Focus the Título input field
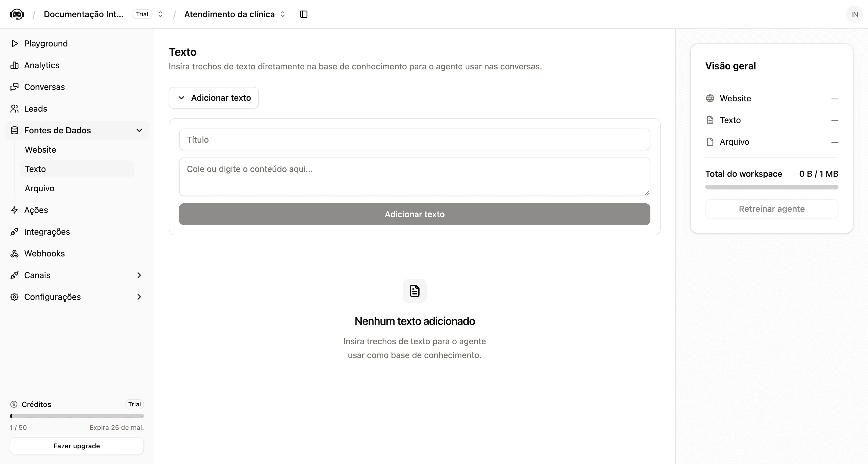This screenshot has height=464, width=868. coord(414,139)
